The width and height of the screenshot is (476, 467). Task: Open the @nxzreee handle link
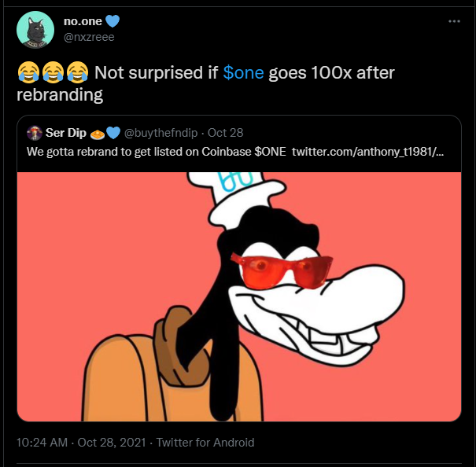click(x=86, y=36)
